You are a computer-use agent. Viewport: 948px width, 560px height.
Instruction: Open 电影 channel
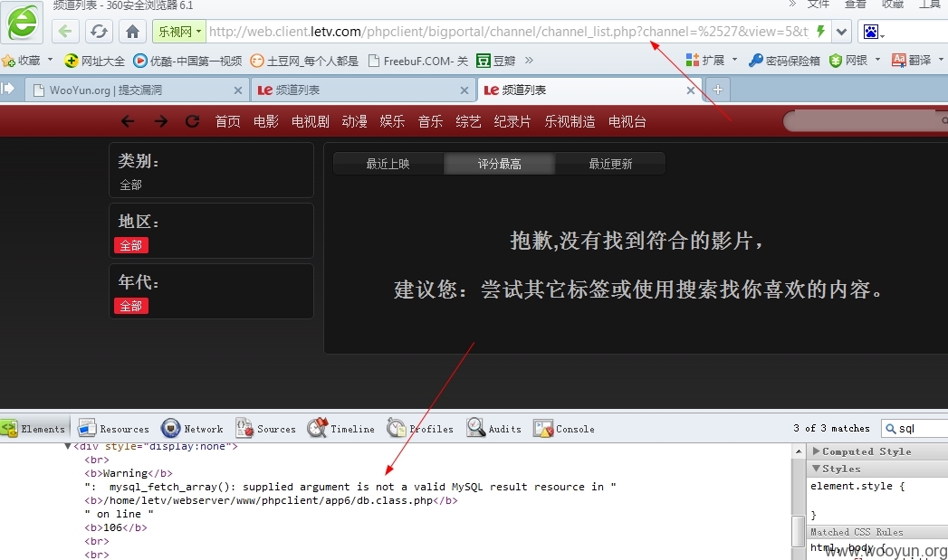[x=266, y=121]
